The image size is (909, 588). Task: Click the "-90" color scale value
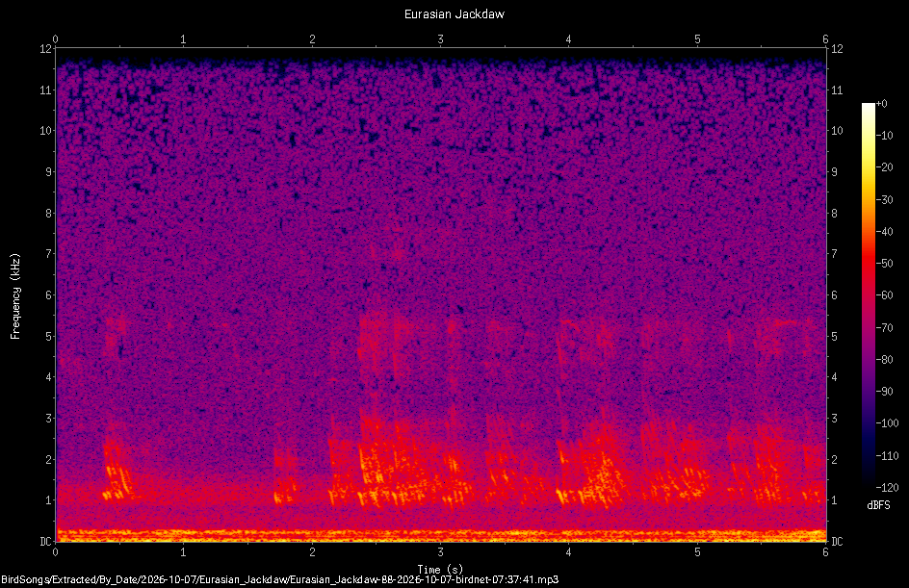click(884, 392)
